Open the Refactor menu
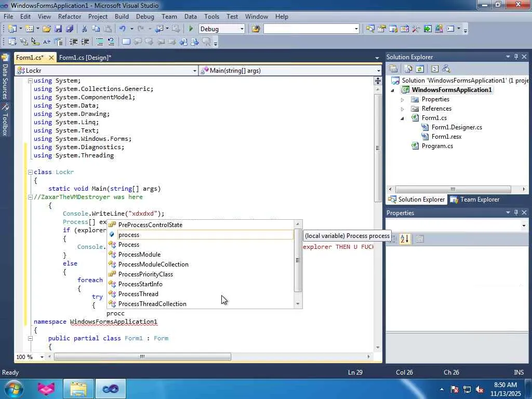This screenshot has width=532, height=399. click(70, 16)
